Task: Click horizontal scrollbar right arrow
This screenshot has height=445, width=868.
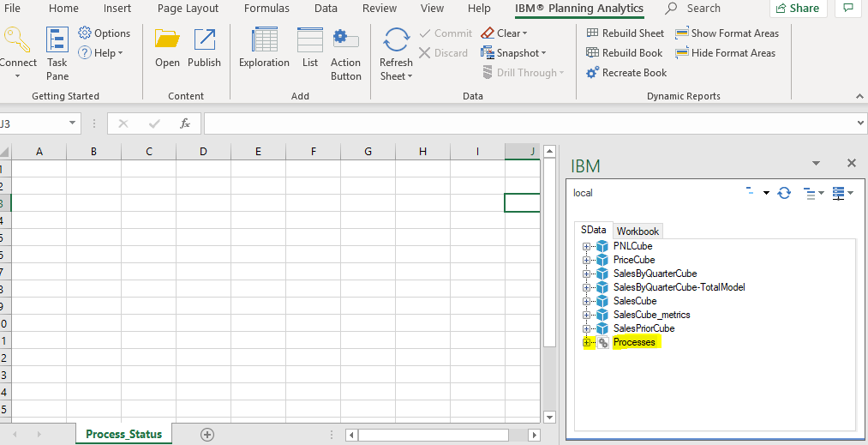Action: tap(534, 435)
